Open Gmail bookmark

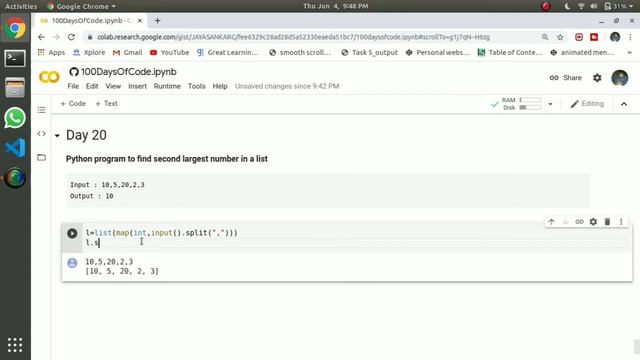[x=127, y=52]
